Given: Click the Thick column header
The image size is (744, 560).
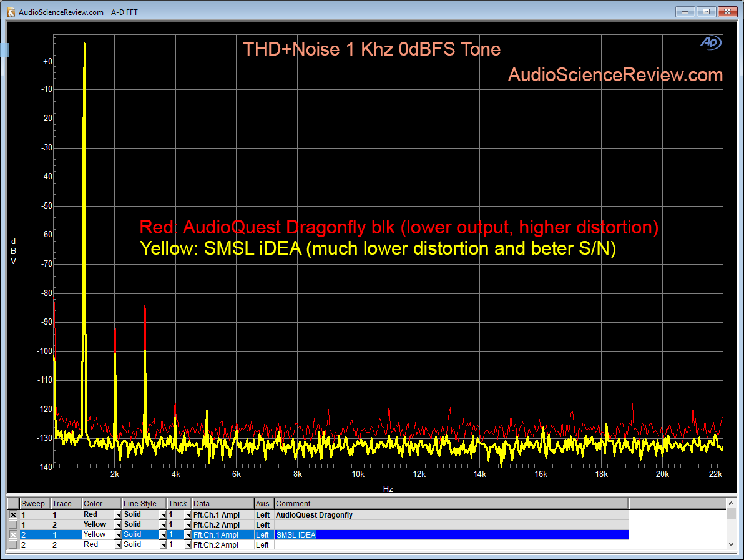Looking at the screenshot, I should [179, 504].
